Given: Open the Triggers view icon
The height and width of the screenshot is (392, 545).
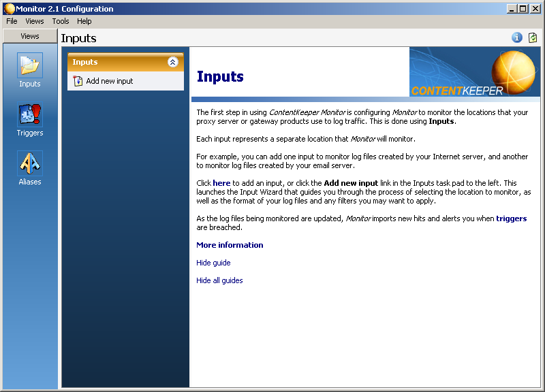Looking at the screenshot, I should 30,114.
